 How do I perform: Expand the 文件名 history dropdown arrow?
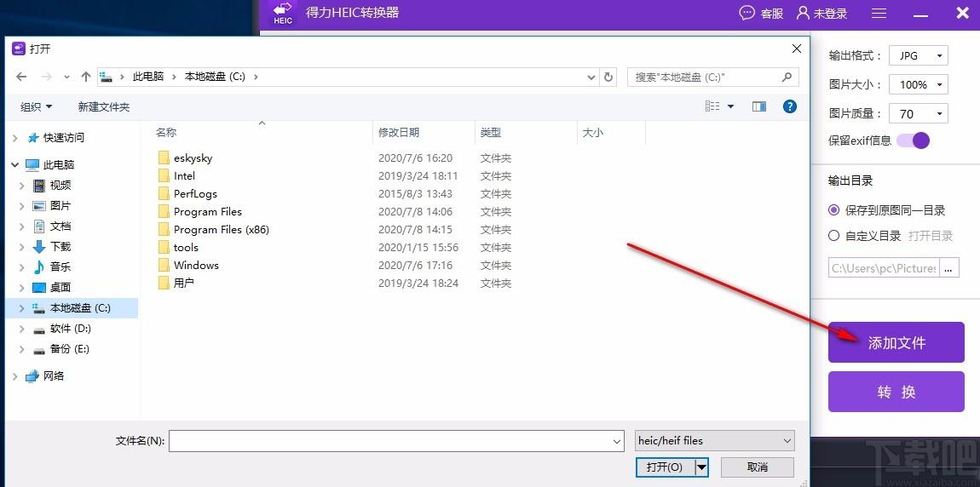click(617, 441)
